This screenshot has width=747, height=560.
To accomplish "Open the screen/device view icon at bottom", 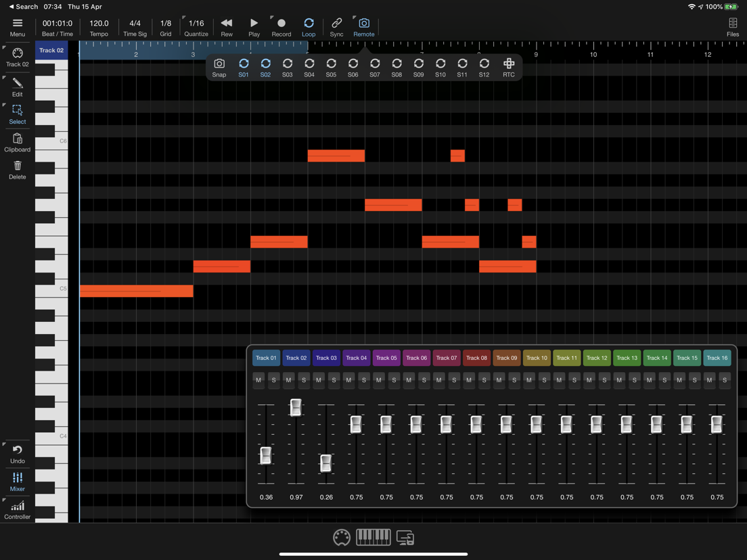I will click(405, 538).
